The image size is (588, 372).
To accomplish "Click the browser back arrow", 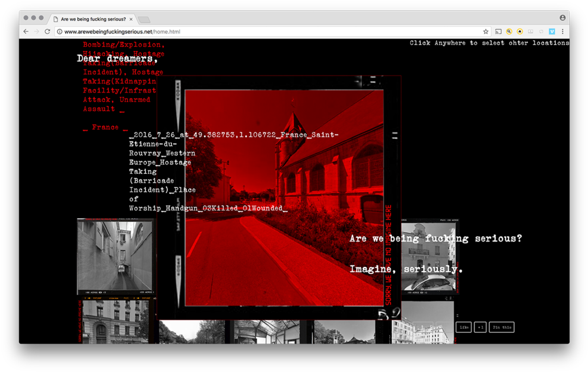I will tap(26, 31).
